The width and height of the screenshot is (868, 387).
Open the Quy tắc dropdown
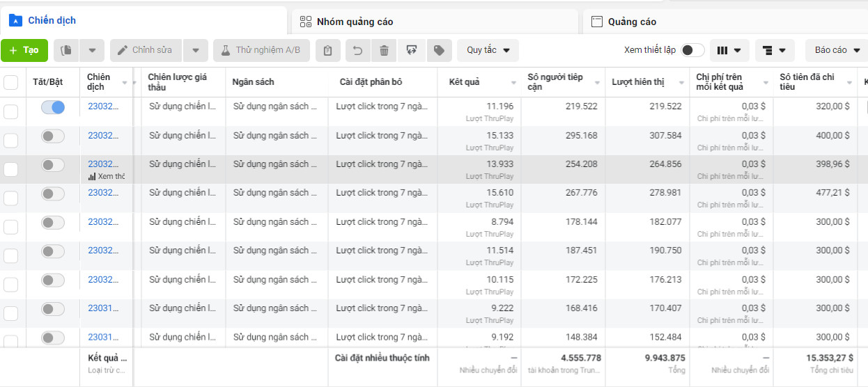[x=488, y=50]
